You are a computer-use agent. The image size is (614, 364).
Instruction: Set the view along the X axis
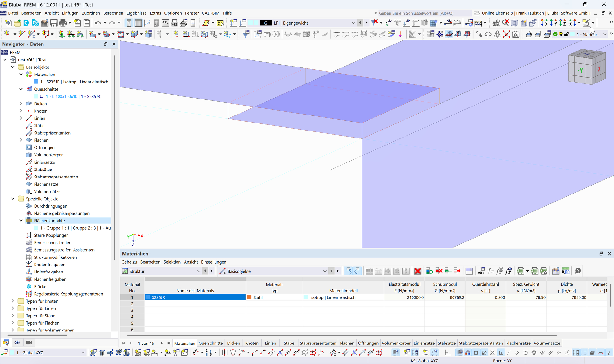click(x=545, y=22)
